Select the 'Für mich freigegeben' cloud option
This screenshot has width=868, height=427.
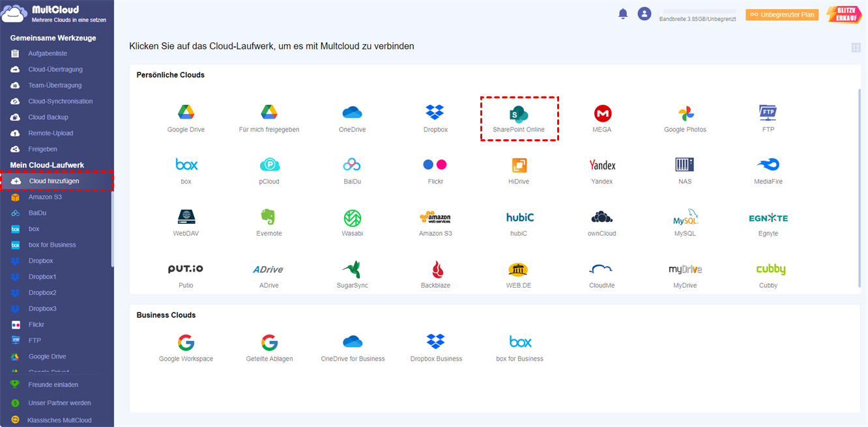tap(269, 118)
